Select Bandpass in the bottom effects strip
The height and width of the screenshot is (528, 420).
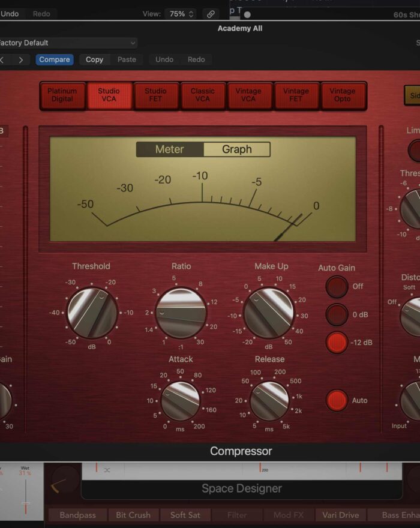(x=78, y=515)
